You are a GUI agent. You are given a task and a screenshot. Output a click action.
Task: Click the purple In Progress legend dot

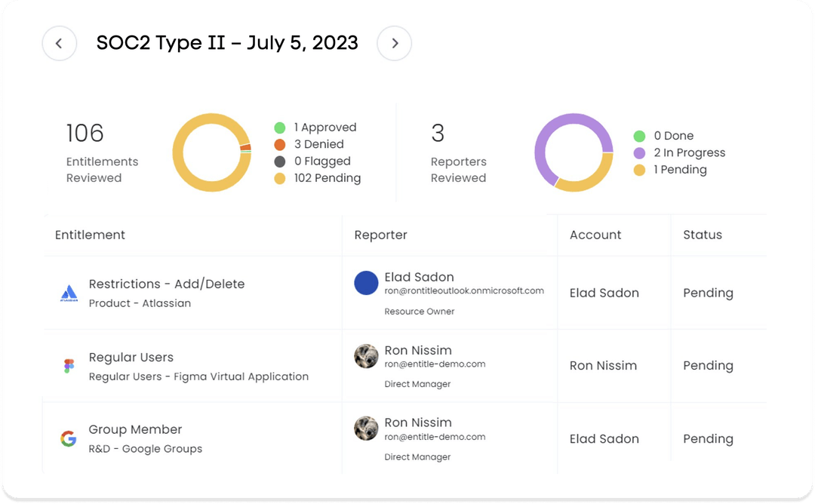[x=639, y=153]
